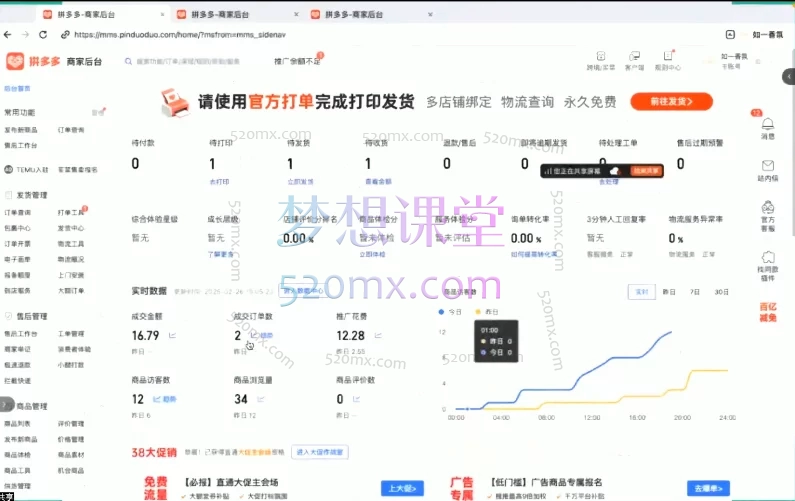The width and height of the screenshot is (795, 501).
Task: Reload the page with browser refresh icon
Action: [x=43, y=34]
